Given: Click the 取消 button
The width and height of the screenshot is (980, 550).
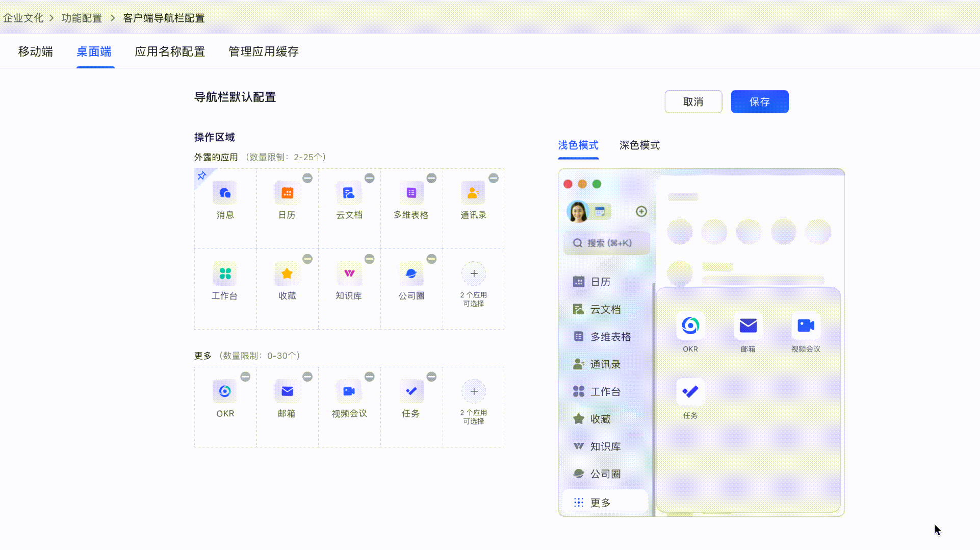Looking at the screenshot, I should point(693,102).
